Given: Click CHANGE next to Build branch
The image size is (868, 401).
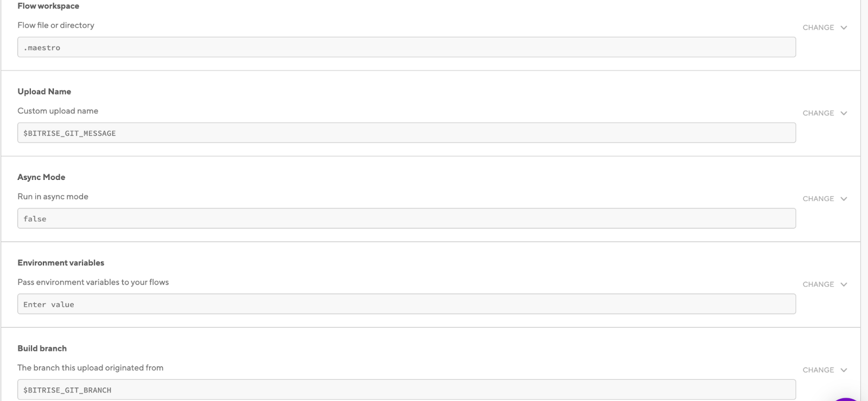Looking at the screenshot, I should pos(818,370).
